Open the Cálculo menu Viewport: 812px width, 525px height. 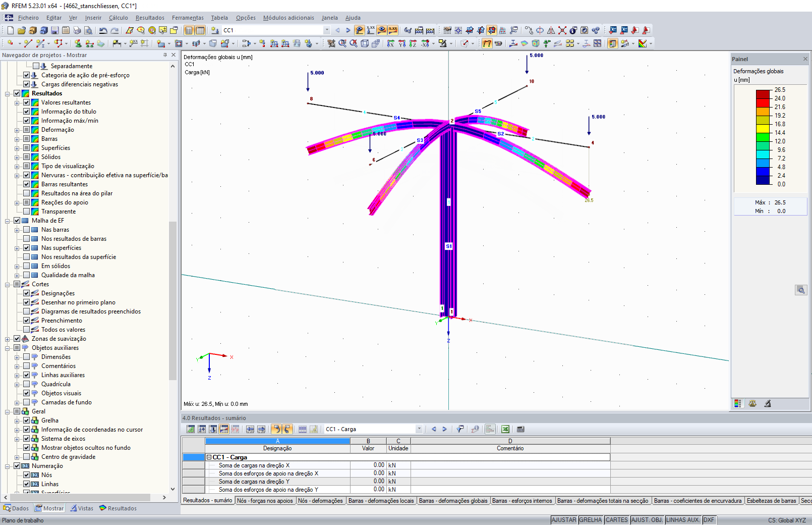click(x=119, y=18)
